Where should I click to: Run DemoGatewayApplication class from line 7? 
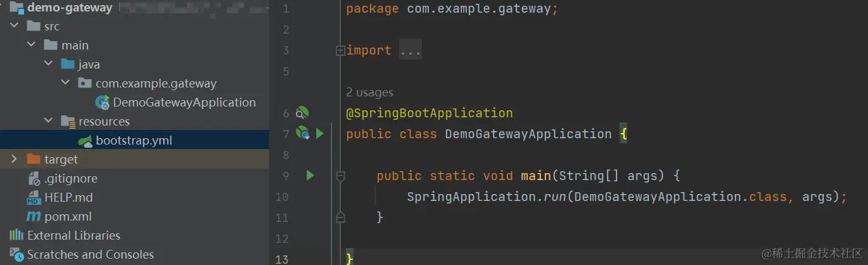(320, 134)
